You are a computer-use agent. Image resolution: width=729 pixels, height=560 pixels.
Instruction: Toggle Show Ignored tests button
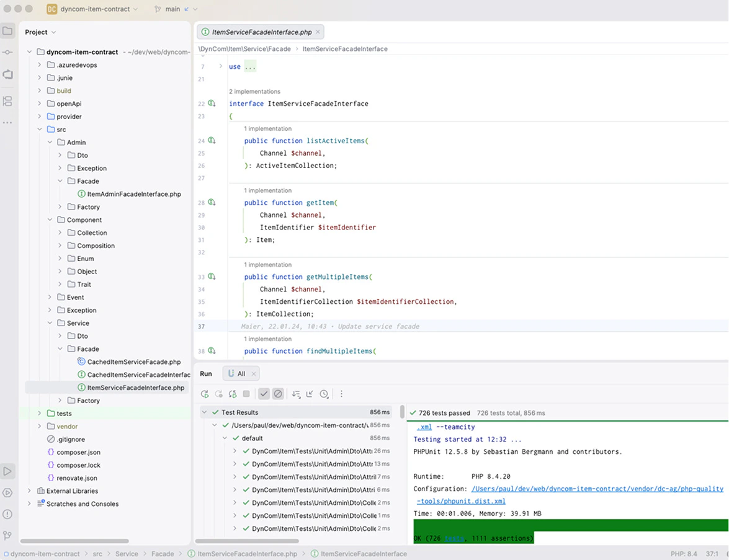coord(278,394)
